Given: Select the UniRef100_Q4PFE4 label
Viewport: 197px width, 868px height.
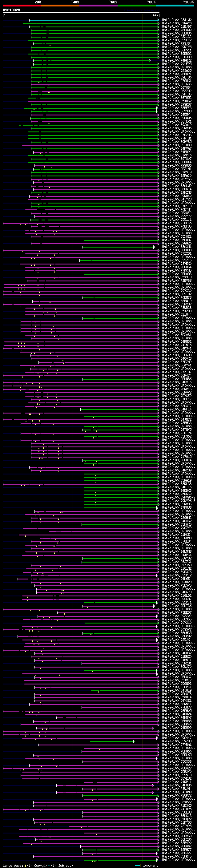Looking at the screenshot, I should pyautogui.click(x=176, y=410).
